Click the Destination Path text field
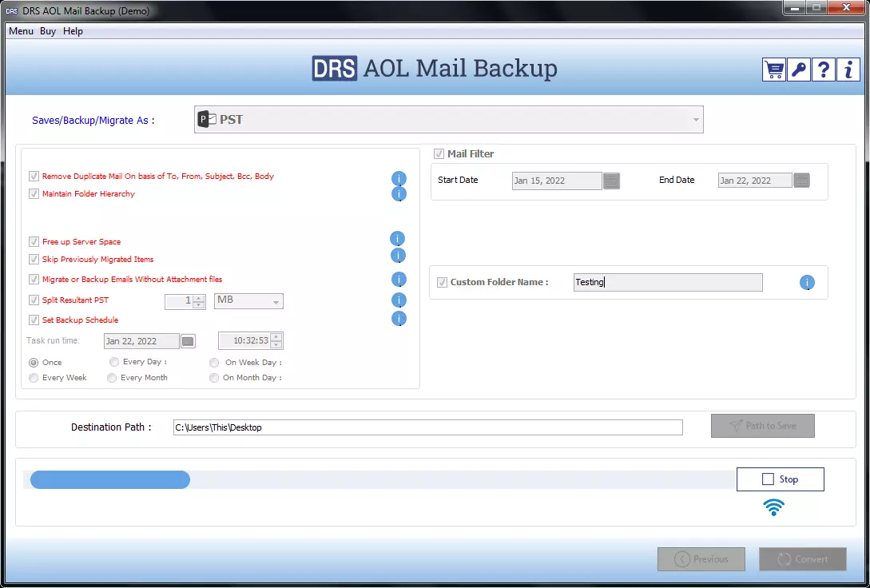Viewport: 870px width, 588px height. [427, 427]
